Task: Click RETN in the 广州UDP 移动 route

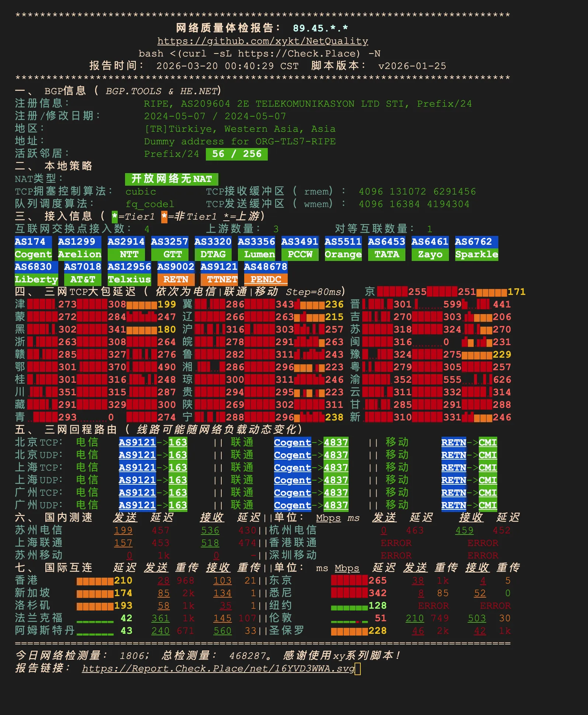Action: click(454, 505)
